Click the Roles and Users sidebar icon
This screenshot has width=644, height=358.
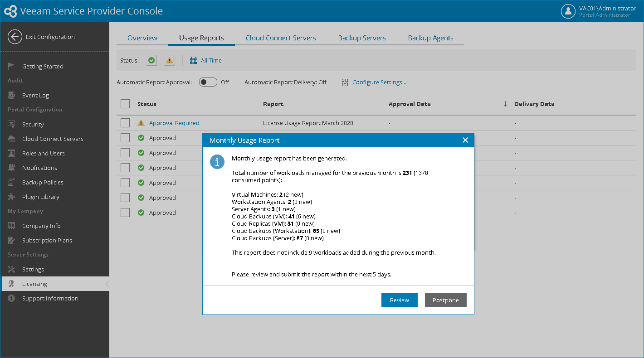coord(12,153)
